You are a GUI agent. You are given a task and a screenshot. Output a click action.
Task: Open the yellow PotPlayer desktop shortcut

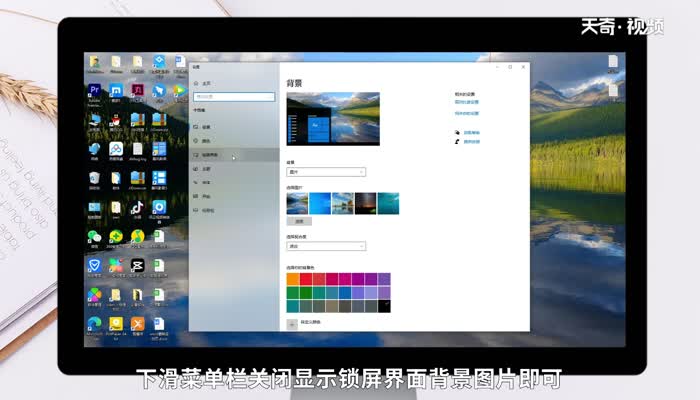[116, 324]
